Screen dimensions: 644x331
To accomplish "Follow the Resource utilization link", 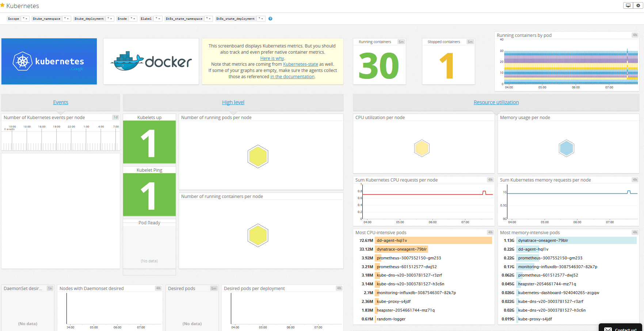I will [x=496, y=102].
